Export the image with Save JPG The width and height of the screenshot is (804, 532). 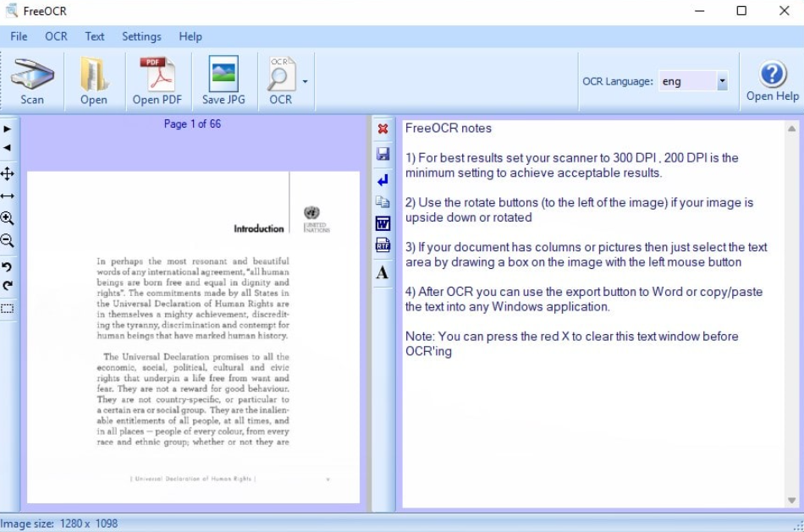point(223,81)
